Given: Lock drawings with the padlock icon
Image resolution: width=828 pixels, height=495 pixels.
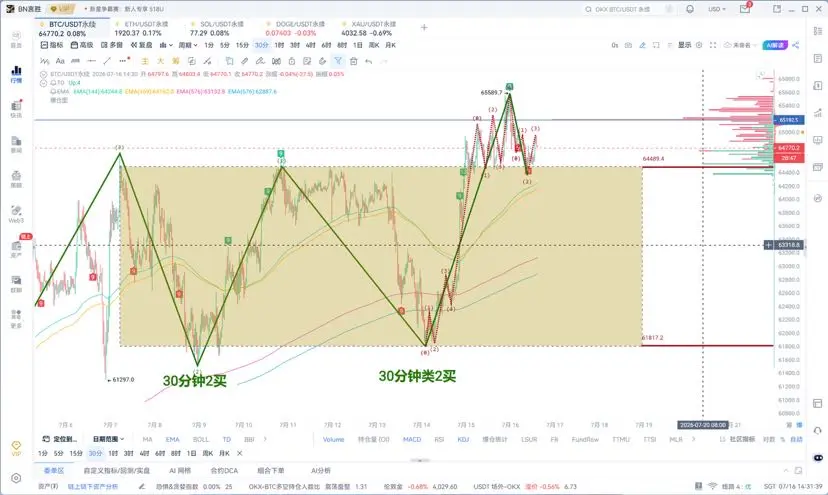Looking at the screenshot, I should [x=291, y=61].
